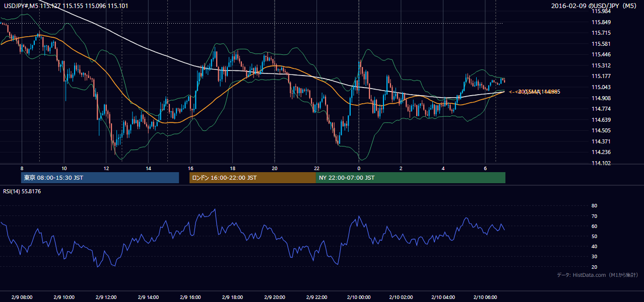Click bottom date label 2/10 00:00
This screenshot has width=644, height=302.
(359, 297)
